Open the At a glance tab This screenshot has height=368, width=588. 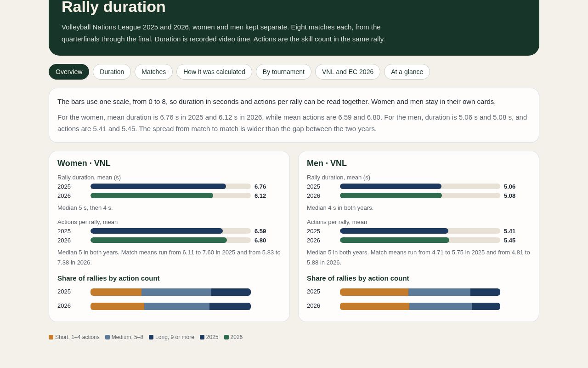pos(407,72)
